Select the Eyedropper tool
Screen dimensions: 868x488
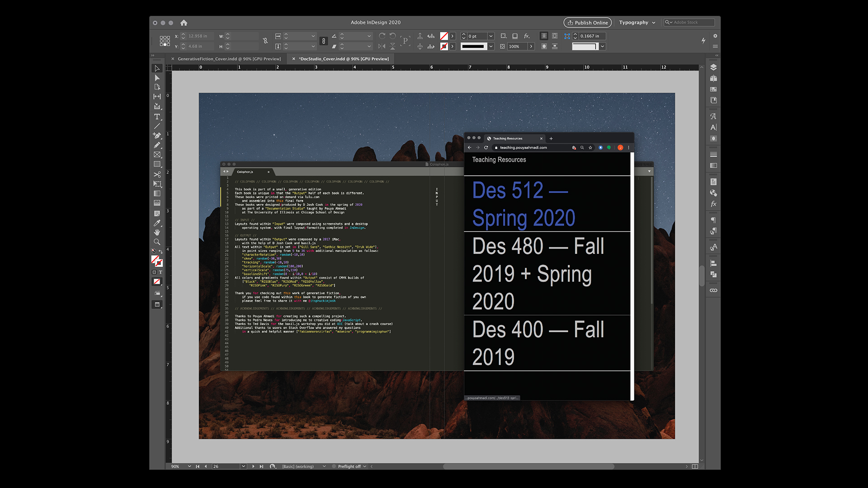[157, 223]
